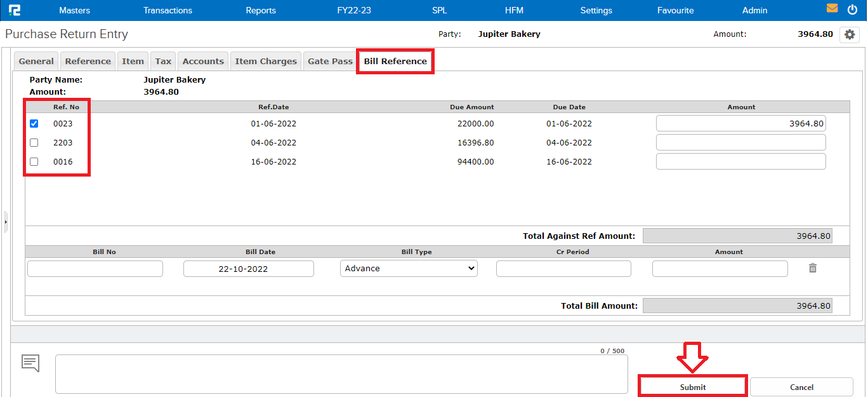Open the Reports menu
868x397 pixels.
click(261, 10)
